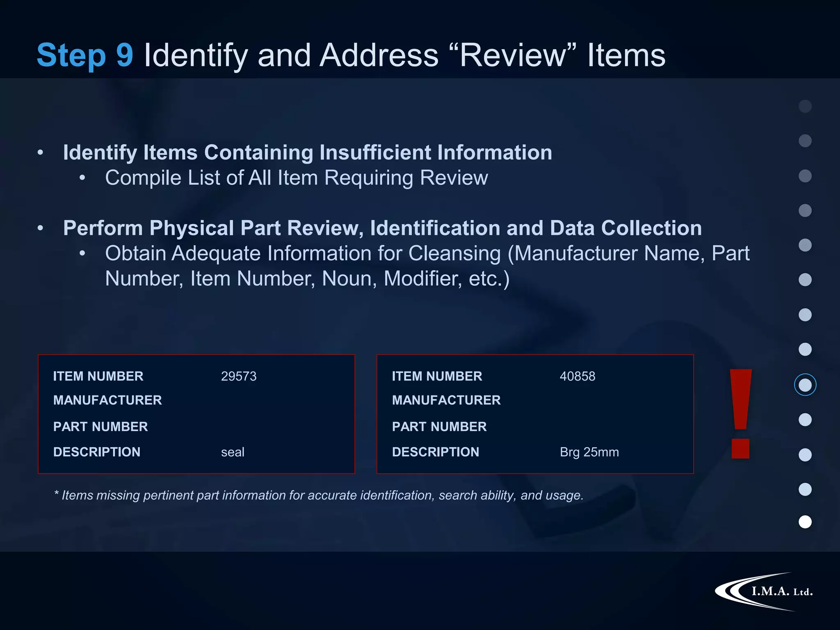840x630 pixels.
Task: Click the 'Brg 25mm' description text
Action: point(589,452)
